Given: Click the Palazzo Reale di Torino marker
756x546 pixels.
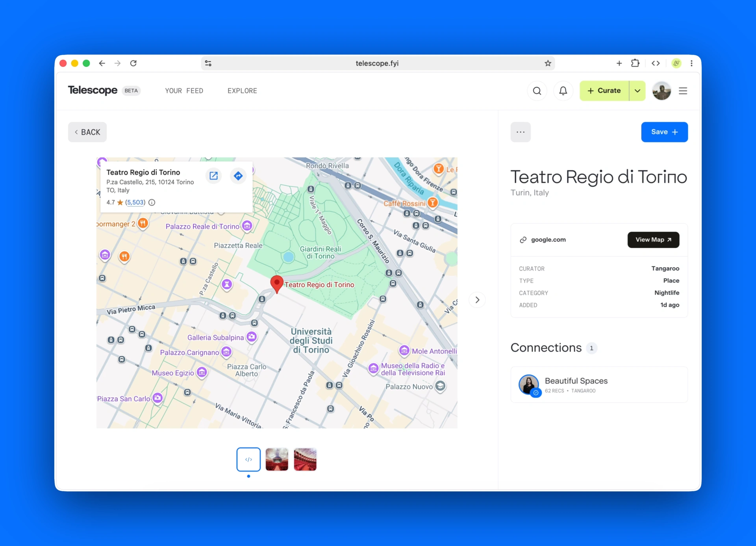Looking at the screenshot, I should (247, 226).
